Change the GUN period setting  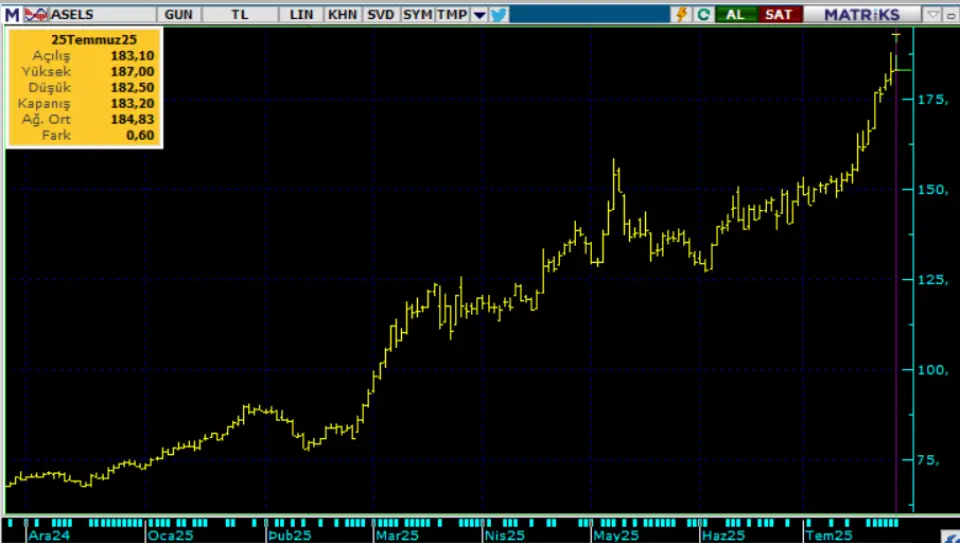(x=178, y=15)
